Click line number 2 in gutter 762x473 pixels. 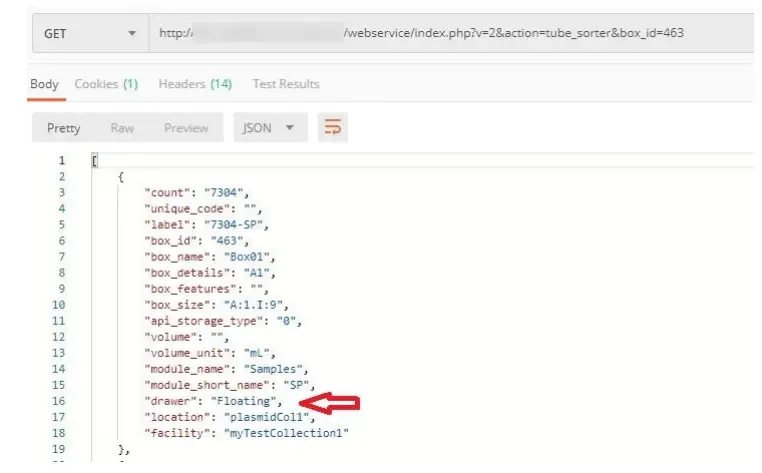pos(62,176)
